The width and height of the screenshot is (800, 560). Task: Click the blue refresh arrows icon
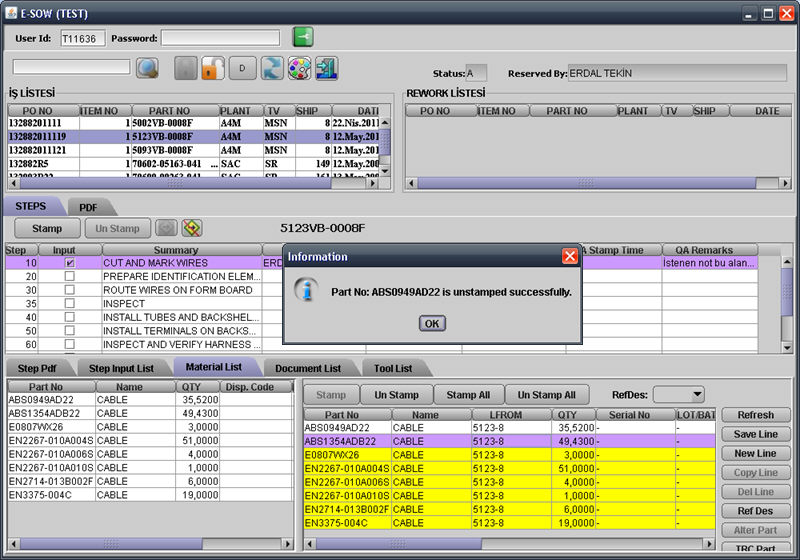[x=272, y=68]
